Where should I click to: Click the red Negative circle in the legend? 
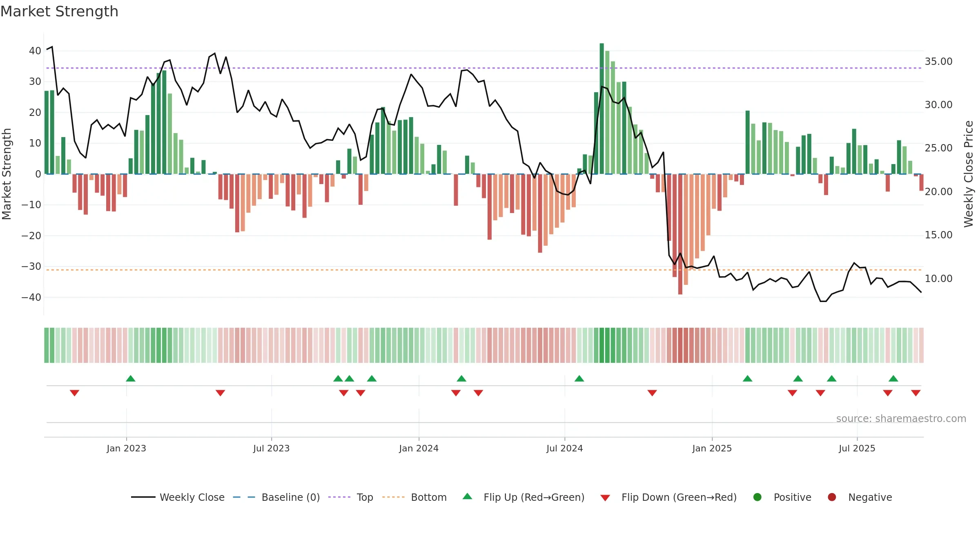point(831,497)
